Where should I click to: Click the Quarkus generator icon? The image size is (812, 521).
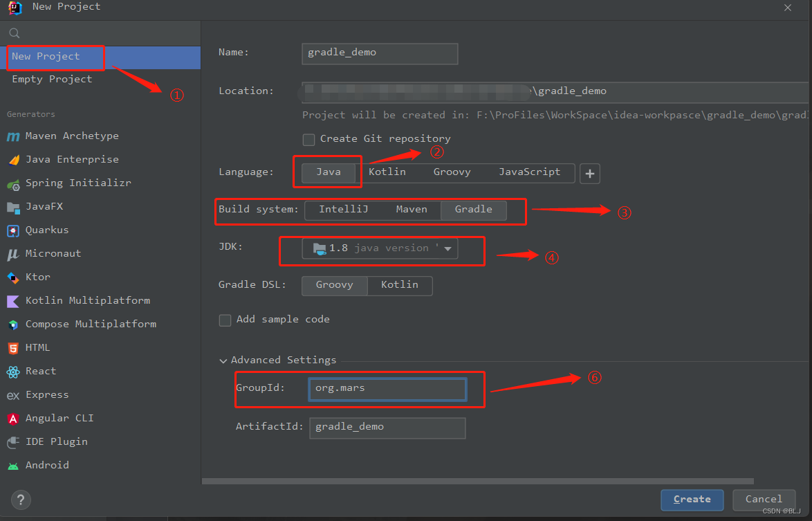13,230
